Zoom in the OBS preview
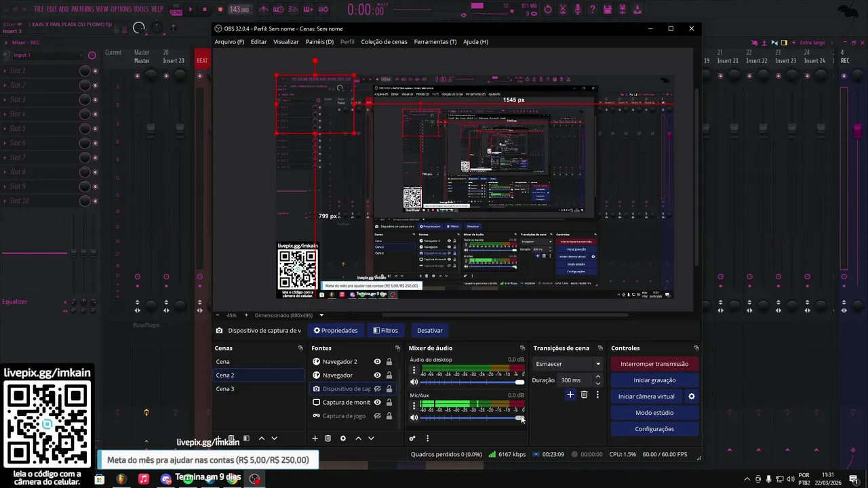The height and width of the screenshot is (488, 868). pyautogui.click(x=246, y=315)
